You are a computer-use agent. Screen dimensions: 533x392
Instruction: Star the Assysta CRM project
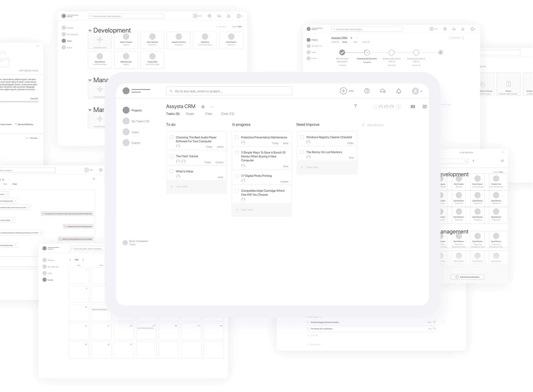coord(203,107)
